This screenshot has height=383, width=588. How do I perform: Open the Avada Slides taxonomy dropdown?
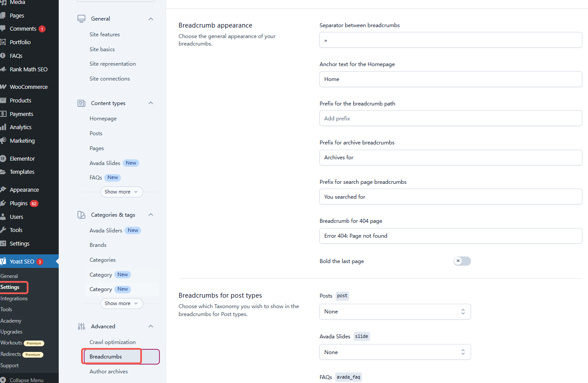tap(395, 352)
